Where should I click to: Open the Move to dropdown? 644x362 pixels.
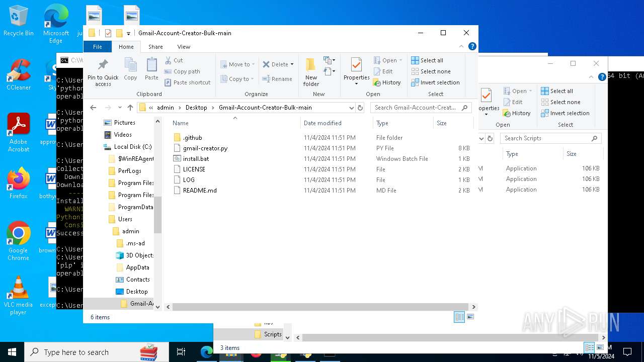pos(237,64)
